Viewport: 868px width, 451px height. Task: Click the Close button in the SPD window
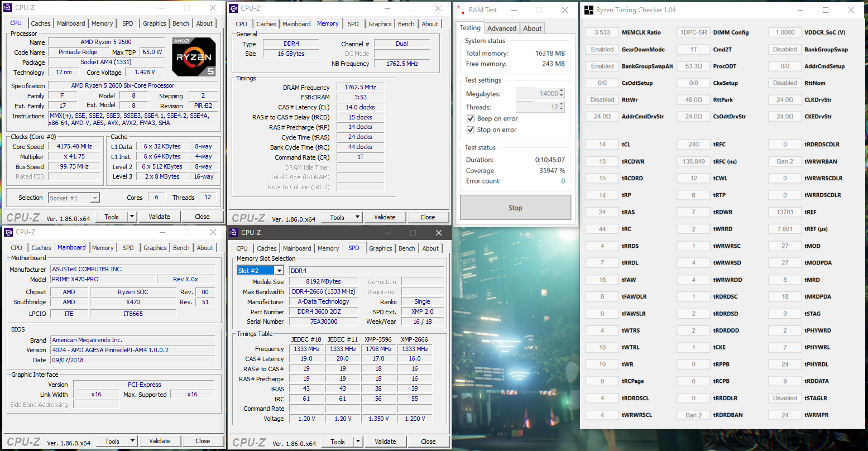click(x=428, y=442)
